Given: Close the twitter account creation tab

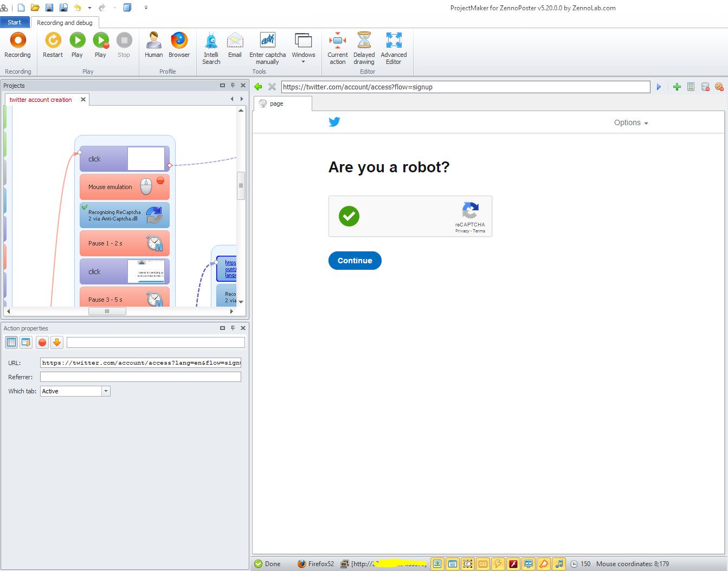Looking at the screenshot, I should pyautogui.click(x=83, y=100).
